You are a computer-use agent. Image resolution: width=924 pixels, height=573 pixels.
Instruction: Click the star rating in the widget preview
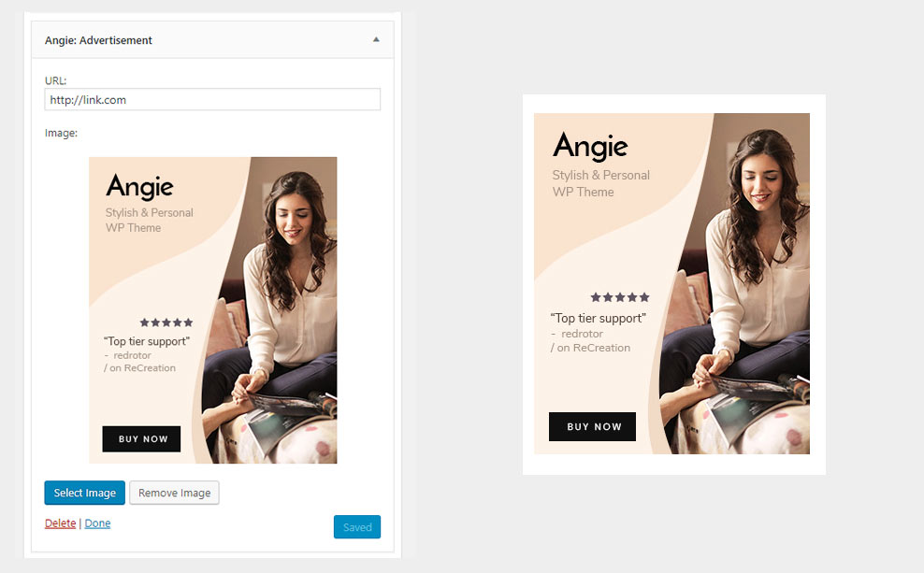pyautogui.click(x=166, y=322)
